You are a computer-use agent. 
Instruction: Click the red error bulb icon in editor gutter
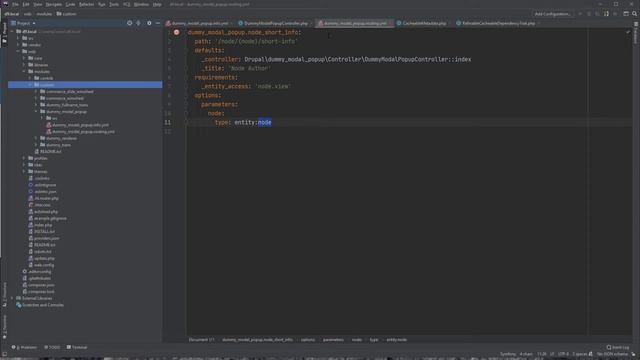point(176,32)
